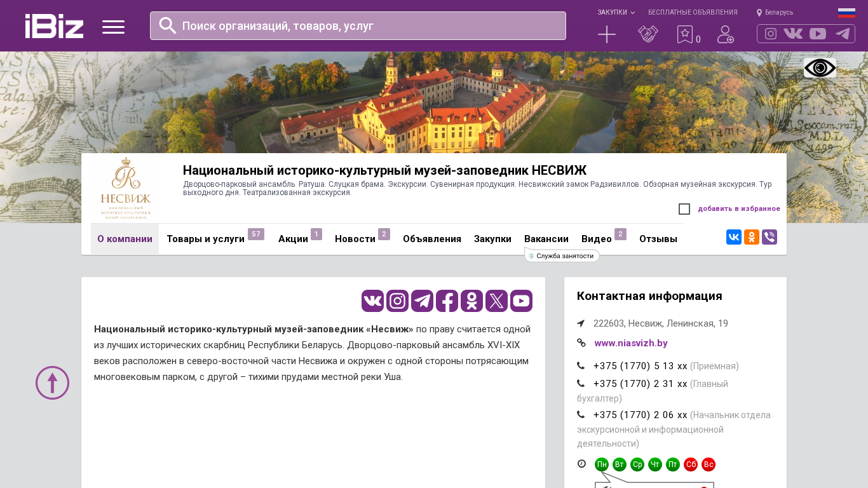This screenshot has height=488, width=868.
Task: Check the 'добавить в избранное' checkbox
Action: (x=684, y=209)
